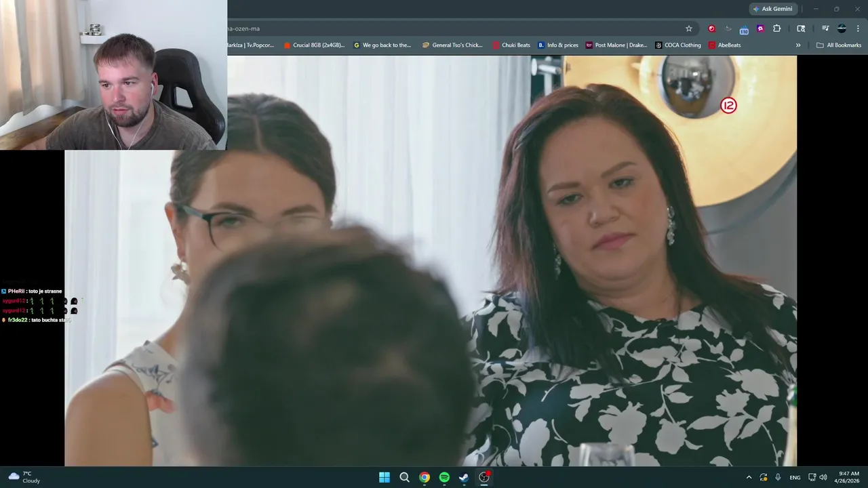The image size is (868, 488).
Task: Click the webcam overlay thumbnail
Action: pyautogui.click(x=113, y=75)
